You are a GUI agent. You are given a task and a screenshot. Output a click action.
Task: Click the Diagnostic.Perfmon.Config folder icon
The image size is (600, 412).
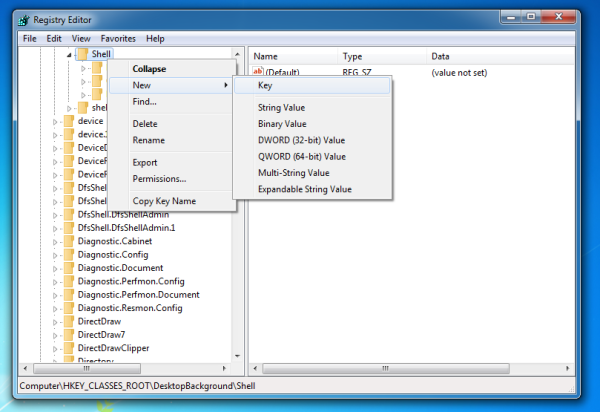point(69,282)
